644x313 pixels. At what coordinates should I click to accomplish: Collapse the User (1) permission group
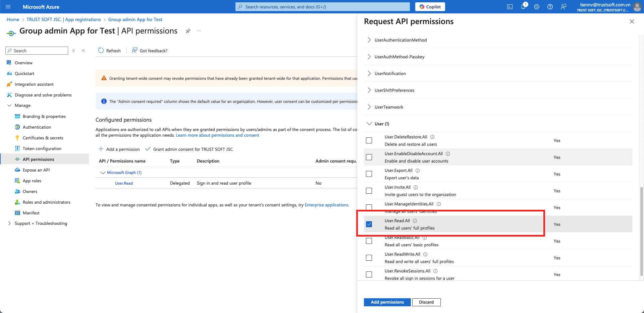[369, 124]
